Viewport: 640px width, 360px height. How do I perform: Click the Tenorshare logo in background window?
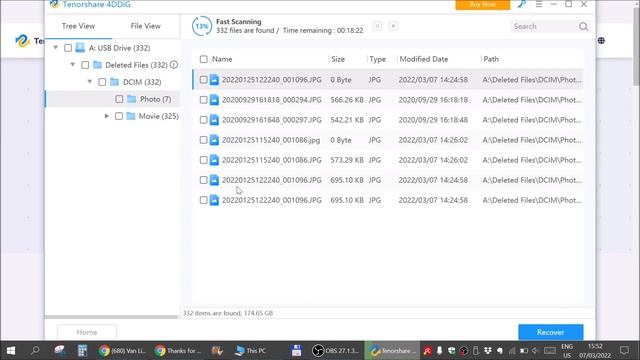22,40
